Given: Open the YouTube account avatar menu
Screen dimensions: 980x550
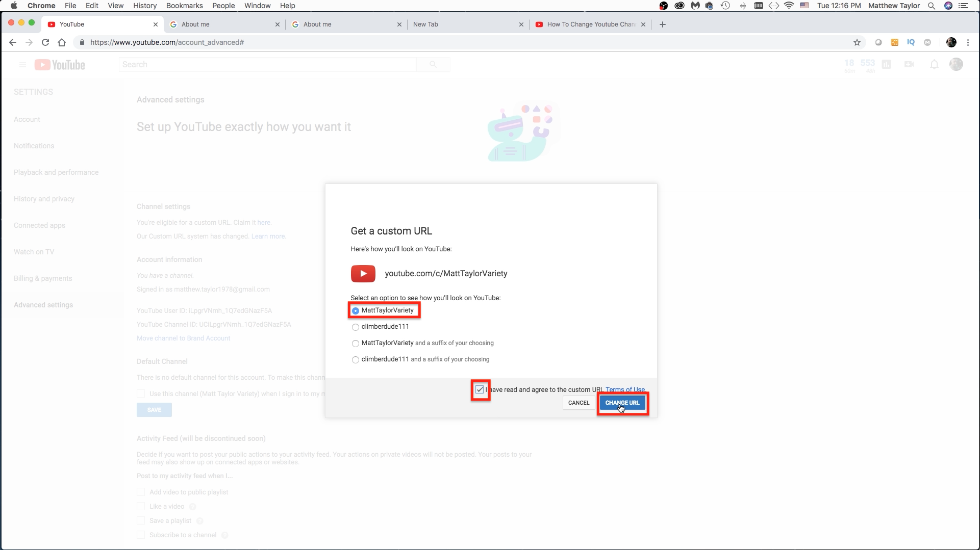Looking at the screenshot, I should 956,64.
